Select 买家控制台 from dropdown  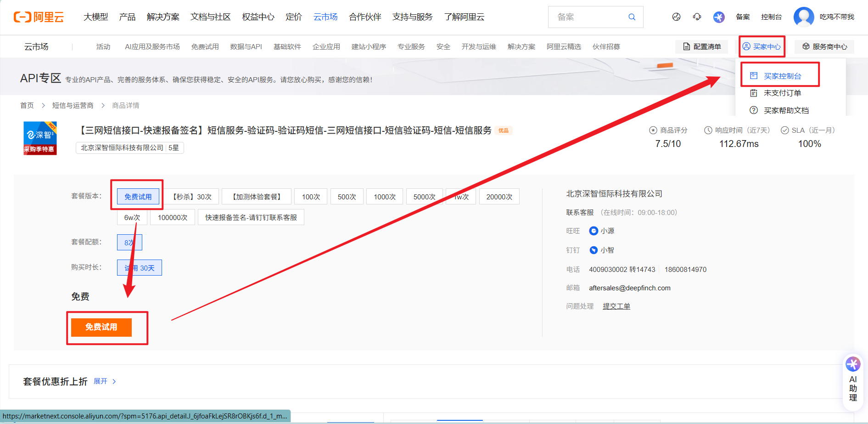click(x=776, y=76)
